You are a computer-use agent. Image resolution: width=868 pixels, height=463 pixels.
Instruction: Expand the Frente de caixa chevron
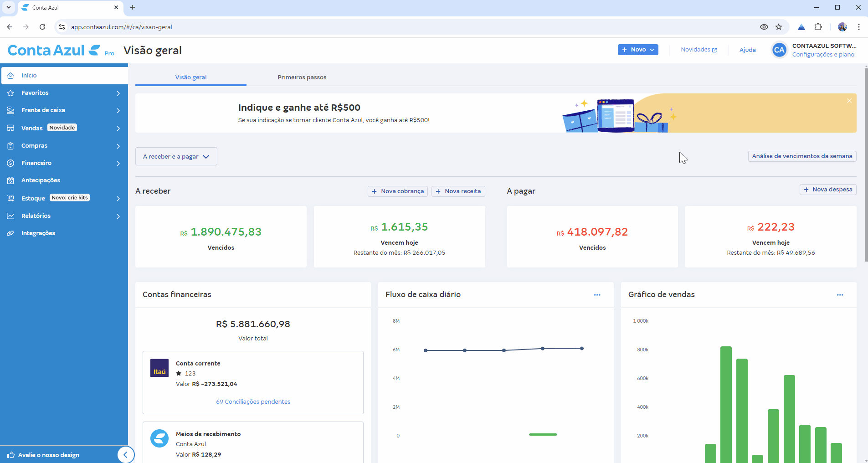[x=118, y=111]
